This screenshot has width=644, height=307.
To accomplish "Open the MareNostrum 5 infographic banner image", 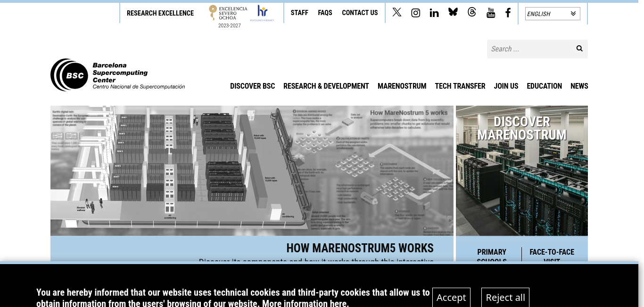I will [x=252, y=171].
